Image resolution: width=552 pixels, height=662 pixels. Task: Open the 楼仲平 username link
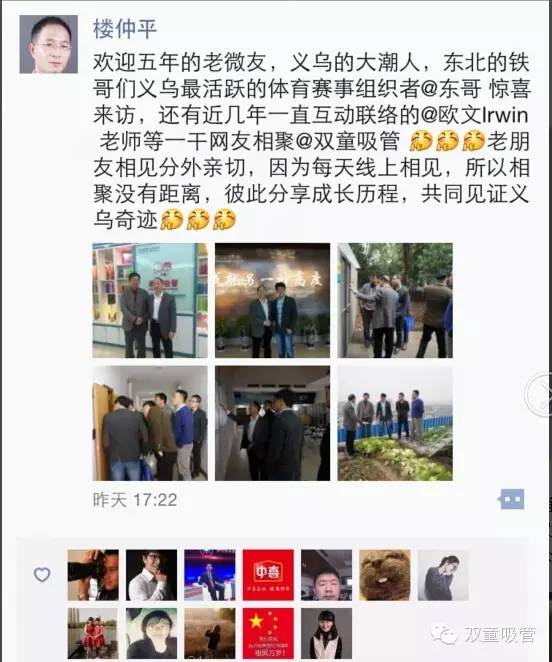pyautogui.click(x=125, y=29)
